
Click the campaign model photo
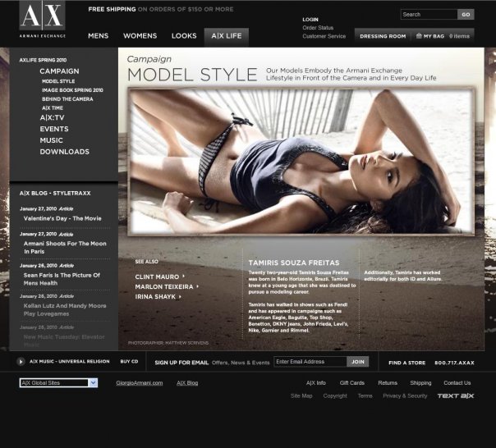click(301, 162)
